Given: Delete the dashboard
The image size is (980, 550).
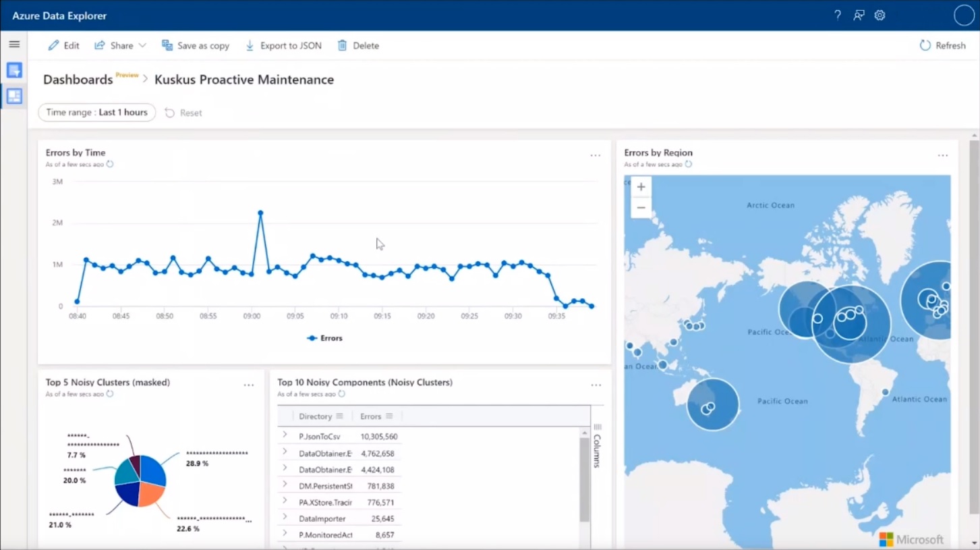Looking at the screenshot, I should tap(358, 45).
